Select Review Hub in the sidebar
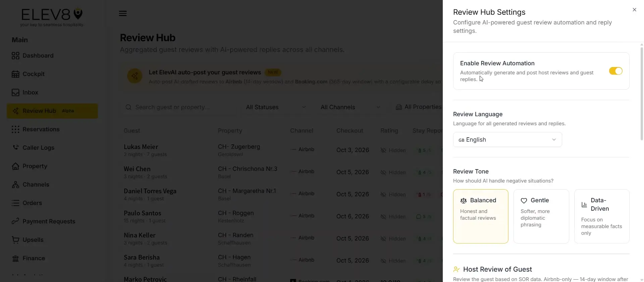The width and height of the screenshot is (644, 282). coord(52,111)
